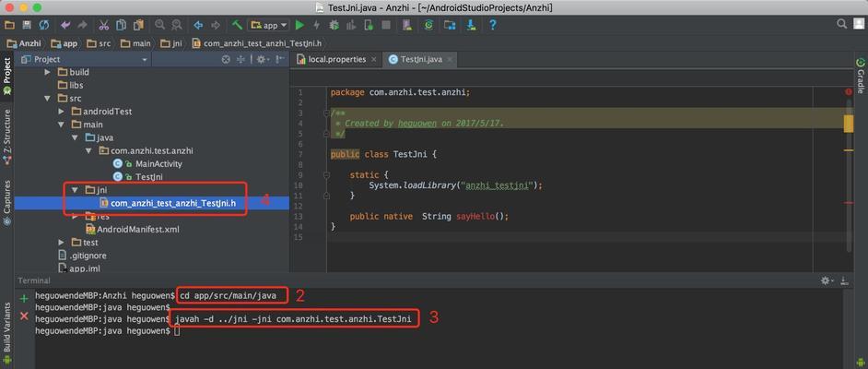Click the com_anzhi_test_anzhi_TestJni.h breadcrumb

(x=258, y=43)
